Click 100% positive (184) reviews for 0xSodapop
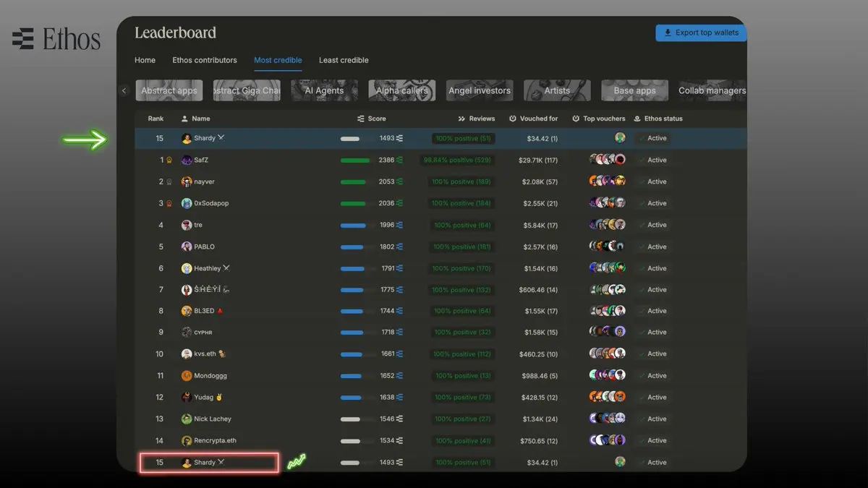This screenshot has width=868, height=488. tap(461, 203)
